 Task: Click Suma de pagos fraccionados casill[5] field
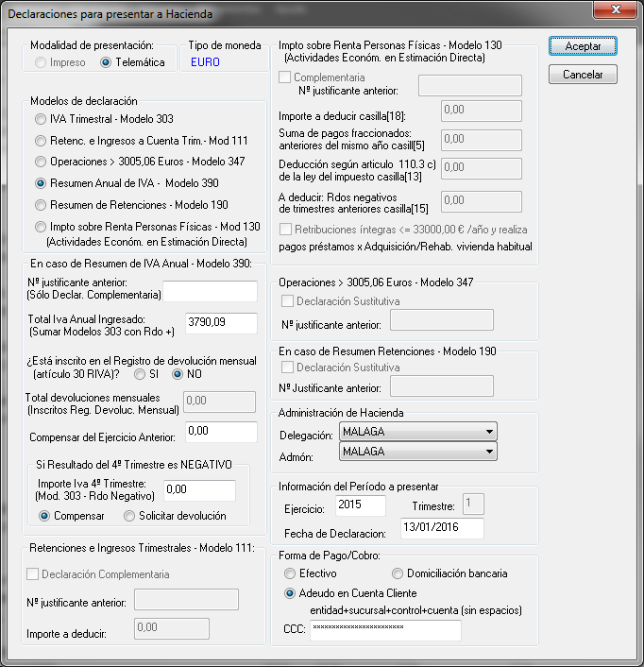tap(482, 141)
